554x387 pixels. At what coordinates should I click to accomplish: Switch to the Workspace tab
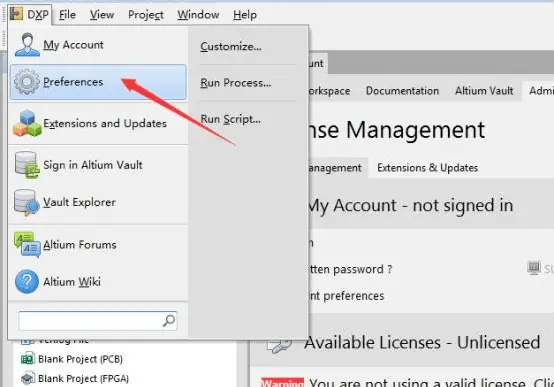329,91
